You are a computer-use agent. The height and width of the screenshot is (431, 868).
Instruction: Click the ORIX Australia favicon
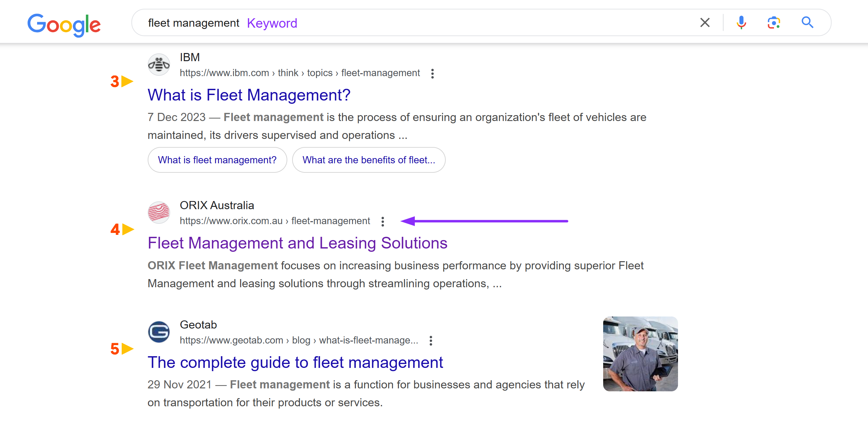pos(159,212)
